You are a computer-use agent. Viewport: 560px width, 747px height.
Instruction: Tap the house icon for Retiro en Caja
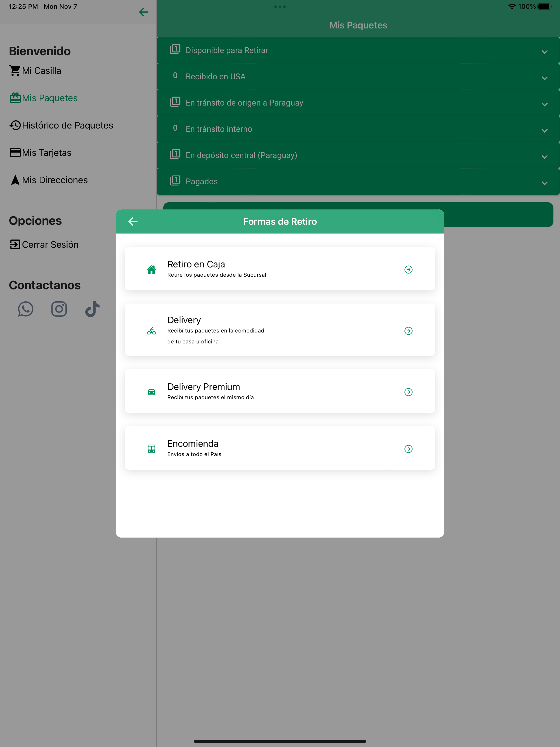tap(151, 270)
